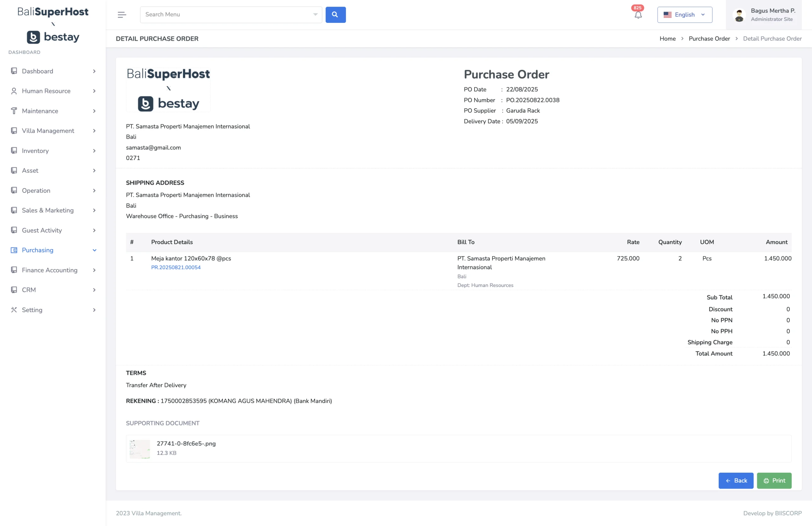Open purchase request PR.20250821.00054 link
812x526 pixels.
[176, 267]
